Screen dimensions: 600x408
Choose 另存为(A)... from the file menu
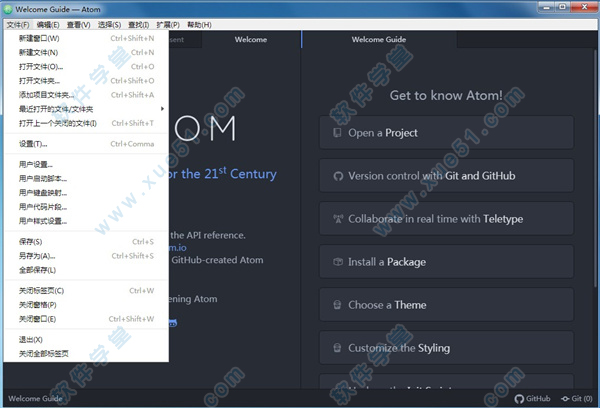pos(86,256)
